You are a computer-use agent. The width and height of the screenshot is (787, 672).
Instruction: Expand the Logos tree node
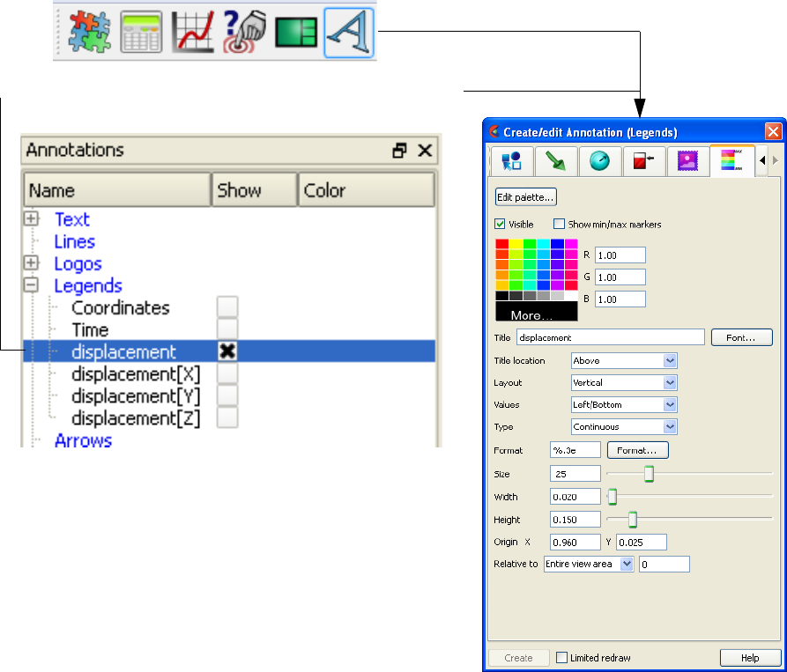click(31, 262)
